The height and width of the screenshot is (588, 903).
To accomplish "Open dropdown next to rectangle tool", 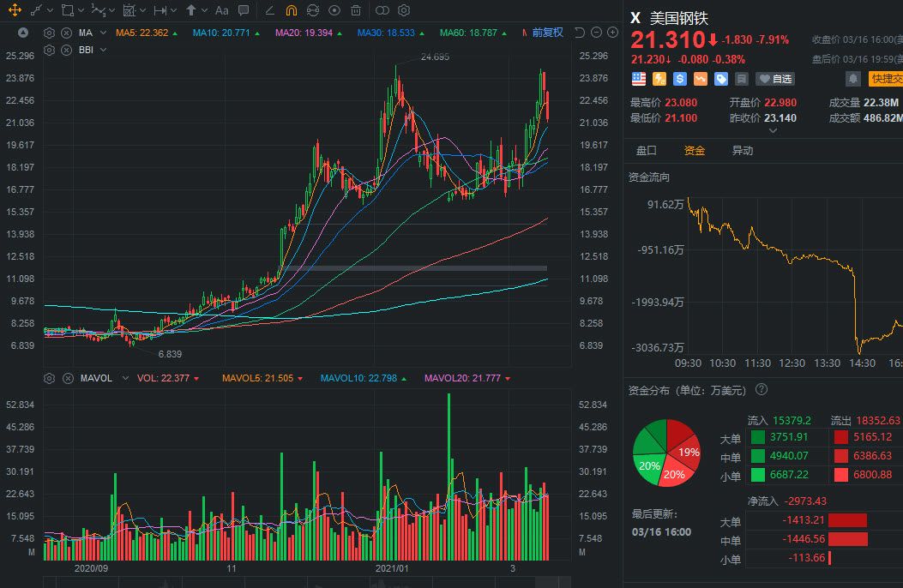I will point(81,10).
